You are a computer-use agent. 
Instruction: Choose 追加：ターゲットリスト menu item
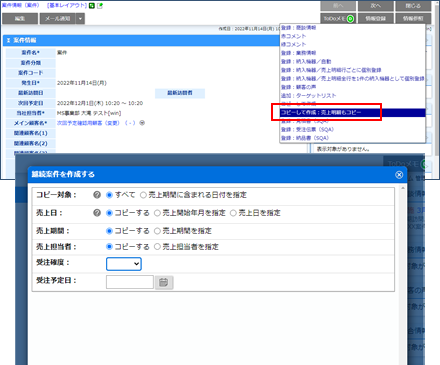tap(308, 96)
